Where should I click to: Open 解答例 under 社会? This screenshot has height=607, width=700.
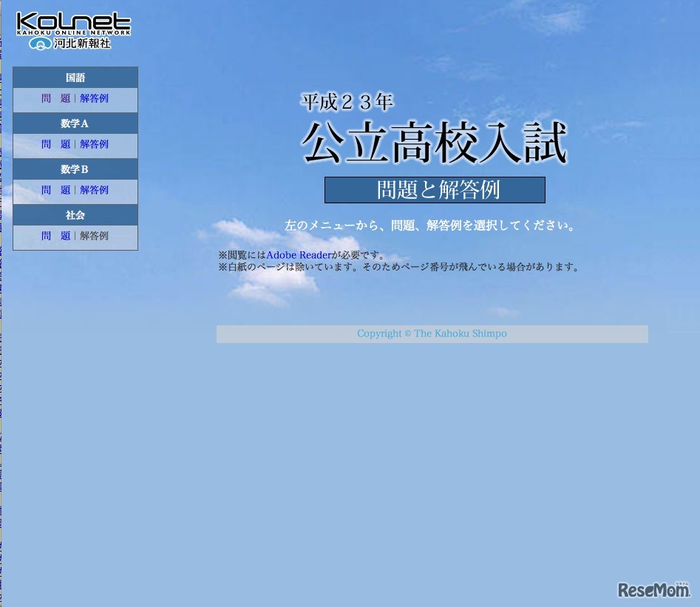click(x=94, y=236)
